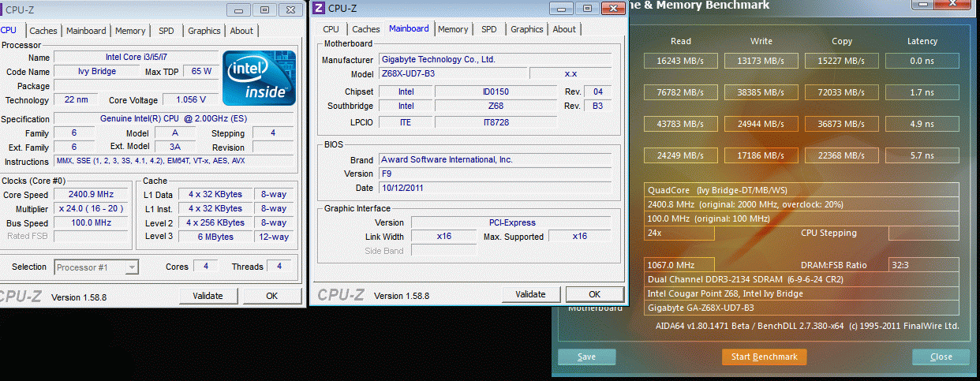Open Caches tab in CPU-Z mainboard window
The image size is (980, 381).
coord(366,29)
